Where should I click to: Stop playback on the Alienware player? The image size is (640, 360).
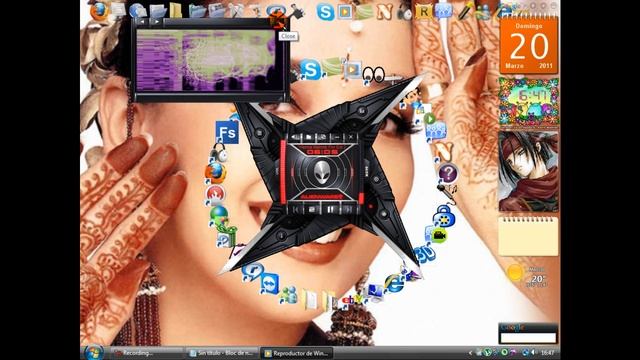(312, 210)
